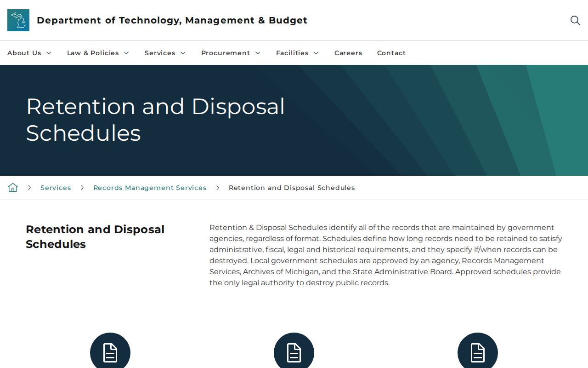Open the Facilities dropdown menu
The height and width of the screenshot is (368, 588).
coord(298,53)
